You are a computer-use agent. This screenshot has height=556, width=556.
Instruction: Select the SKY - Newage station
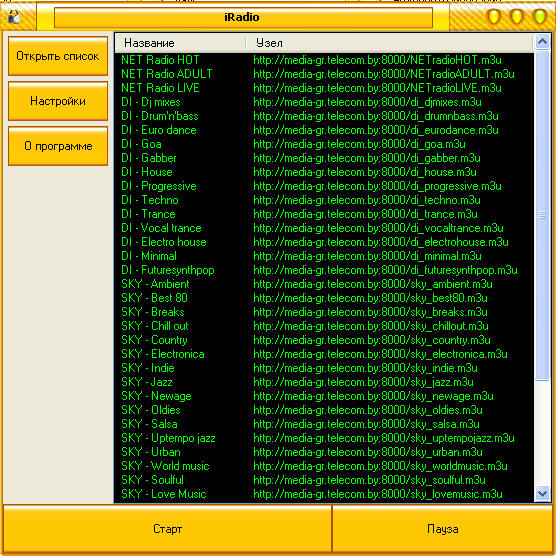(156, 396)
